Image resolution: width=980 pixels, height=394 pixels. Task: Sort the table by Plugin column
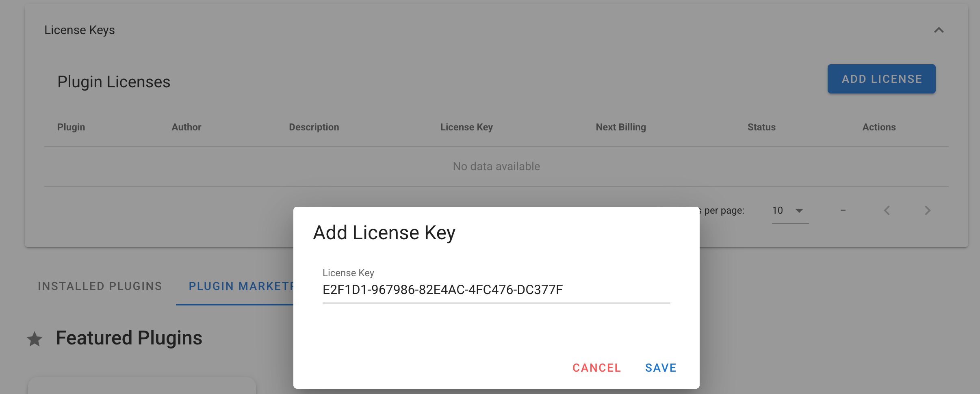[x=71, y=127]
